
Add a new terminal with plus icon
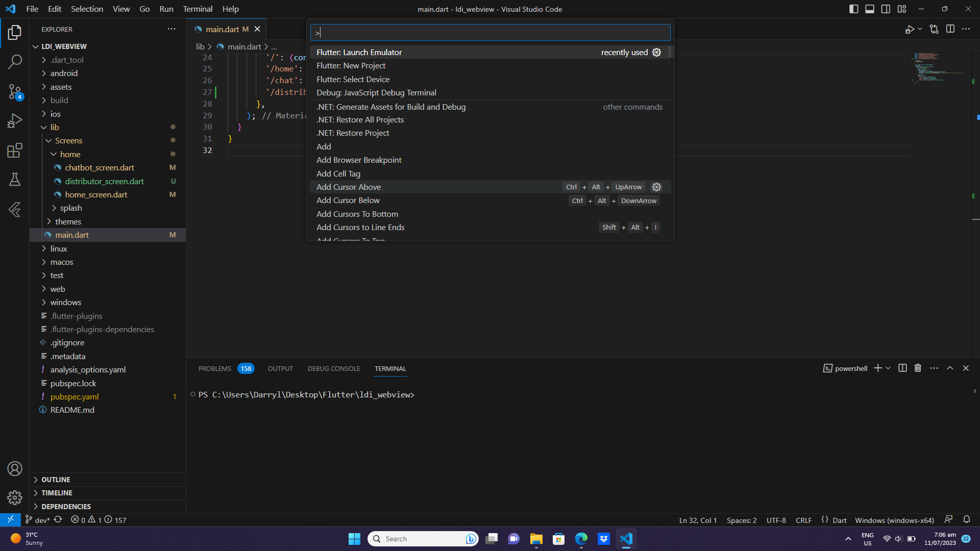pos(878,368)
